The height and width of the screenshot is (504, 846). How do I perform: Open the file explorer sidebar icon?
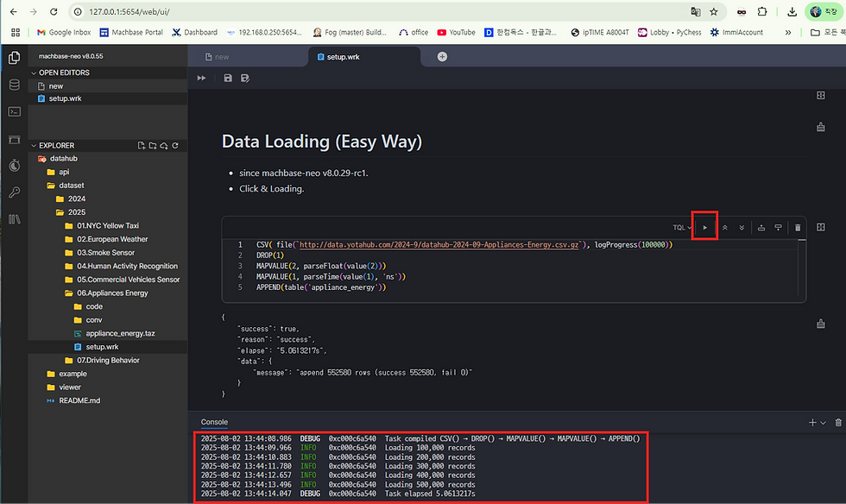tap(15, 58)
